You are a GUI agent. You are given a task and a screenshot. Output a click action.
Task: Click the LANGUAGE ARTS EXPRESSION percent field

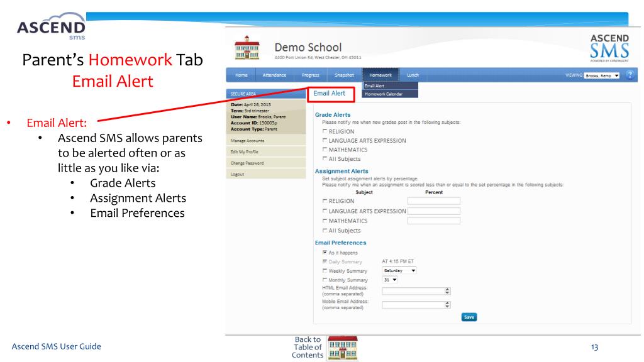434,211
